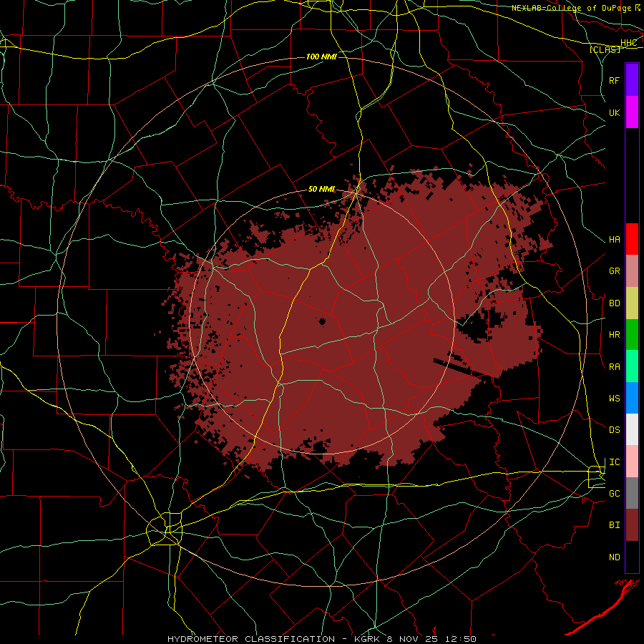Click the [CLAS] label

tap(605, 49)
